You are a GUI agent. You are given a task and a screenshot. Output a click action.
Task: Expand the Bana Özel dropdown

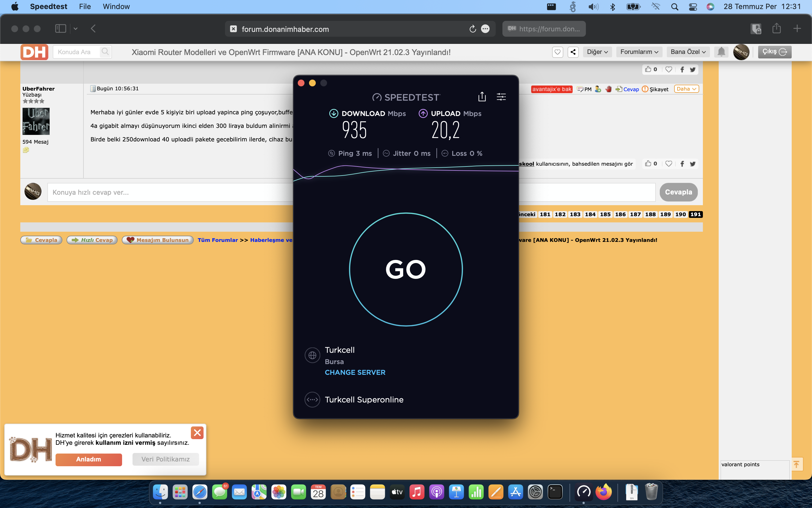point(688,52)
